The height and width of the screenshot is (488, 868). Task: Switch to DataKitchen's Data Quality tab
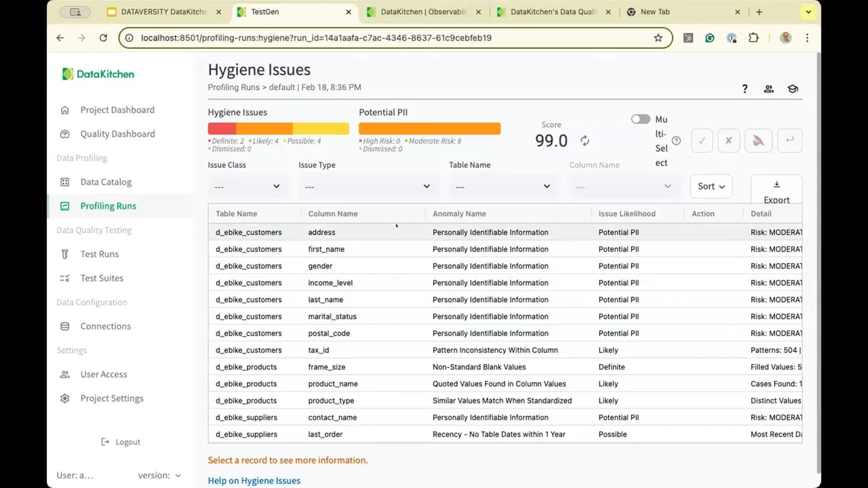(553, 12)
